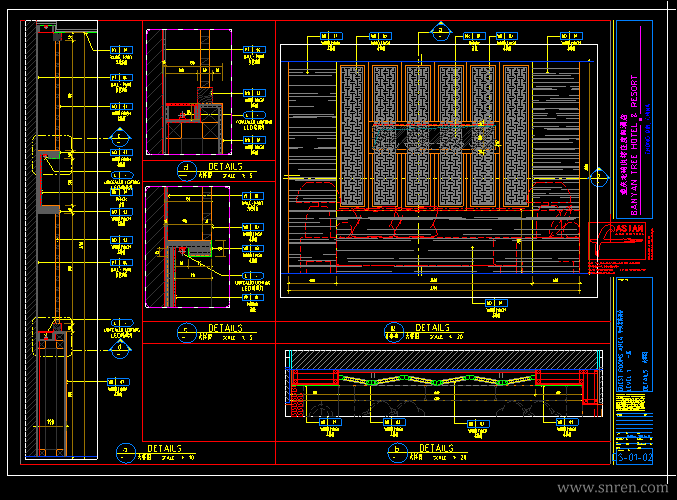677x500 pixels.
Task: Click the S-01-02 sheet number
Action: pos(633,458)
